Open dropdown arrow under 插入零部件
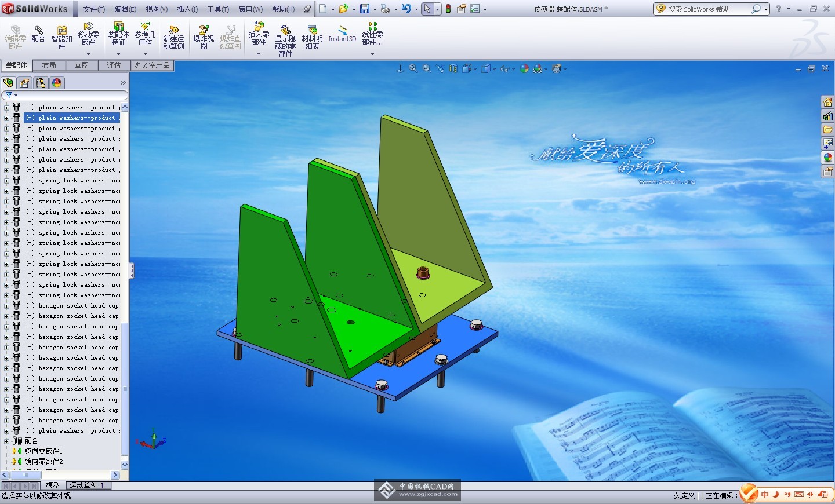The width and height of the screenshot is (835, 504). pyautogui.click(x=259, y=54)
